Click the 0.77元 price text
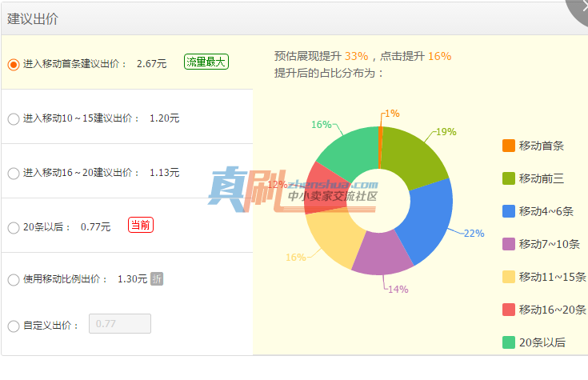This screenshot has width=588, height=380. pos(96,227)
